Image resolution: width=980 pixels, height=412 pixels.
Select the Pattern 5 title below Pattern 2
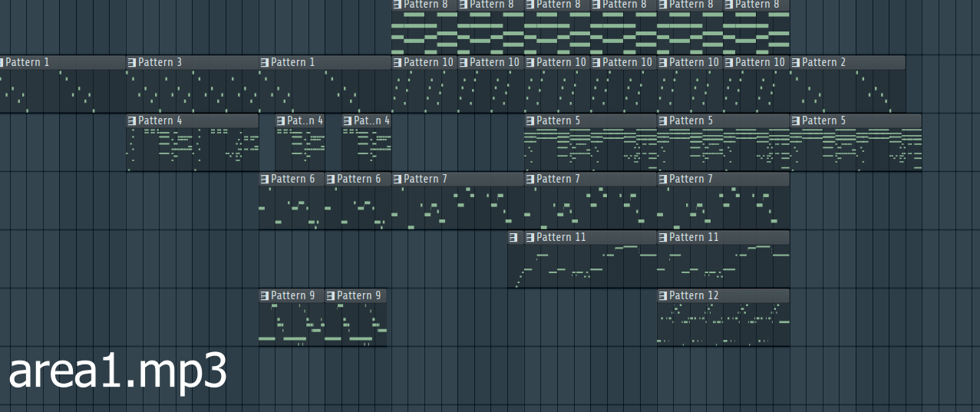[x=824, y=120]
